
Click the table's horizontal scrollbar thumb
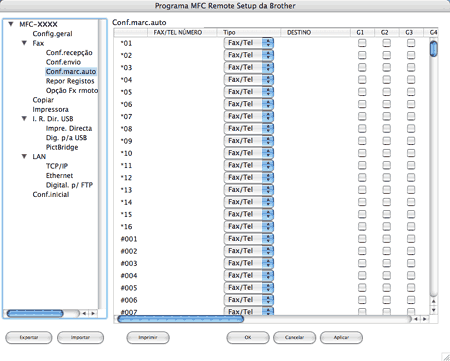pos(181,319)
